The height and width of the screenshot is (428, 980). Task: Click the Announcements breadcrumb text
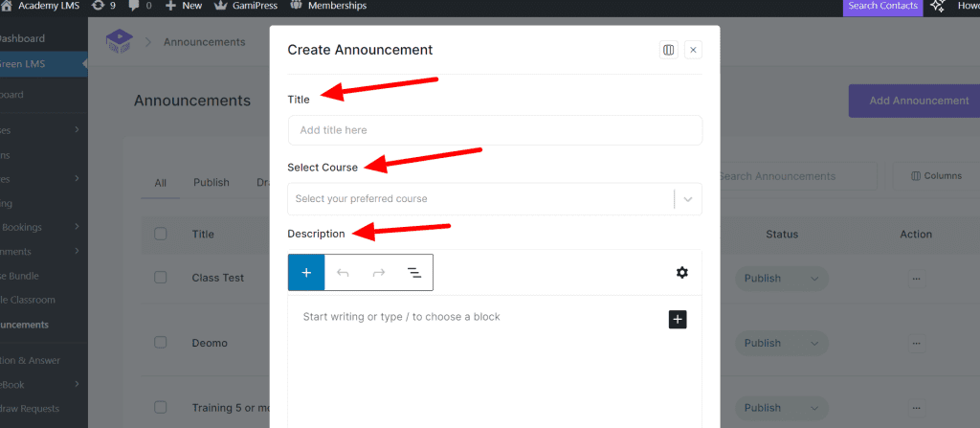pos(205,42)
